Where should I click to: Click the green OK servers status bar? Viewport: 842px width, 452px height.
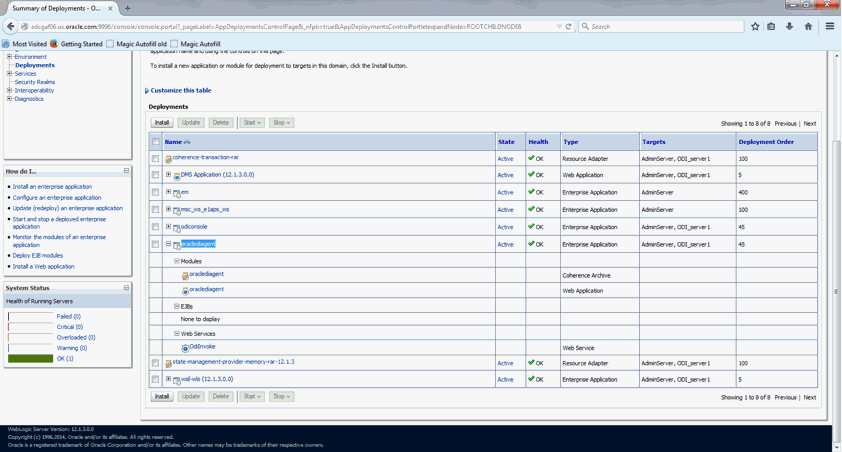[31, 359]
